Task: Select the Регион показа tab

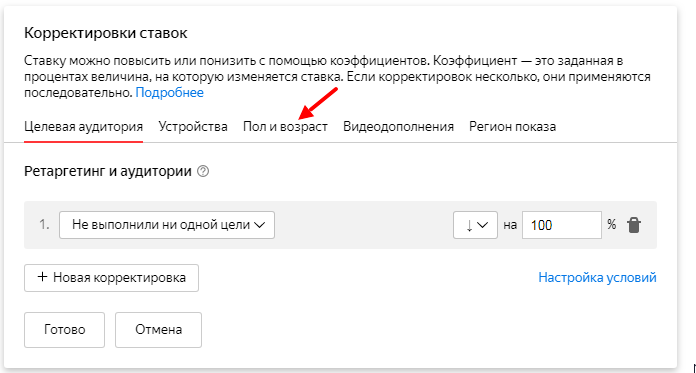Action: pyautogui.click(x=512, y=127)
